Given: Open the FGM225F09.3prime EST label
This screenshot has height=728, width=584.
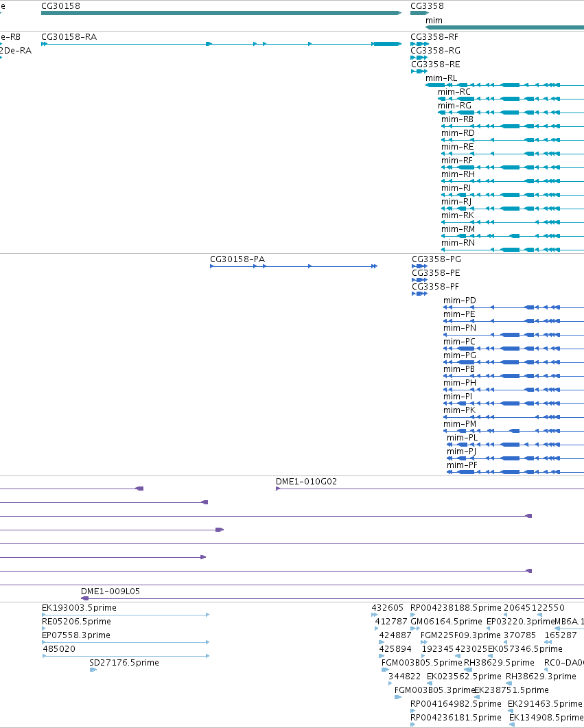Looking at the screenshot, I should 460,635.
